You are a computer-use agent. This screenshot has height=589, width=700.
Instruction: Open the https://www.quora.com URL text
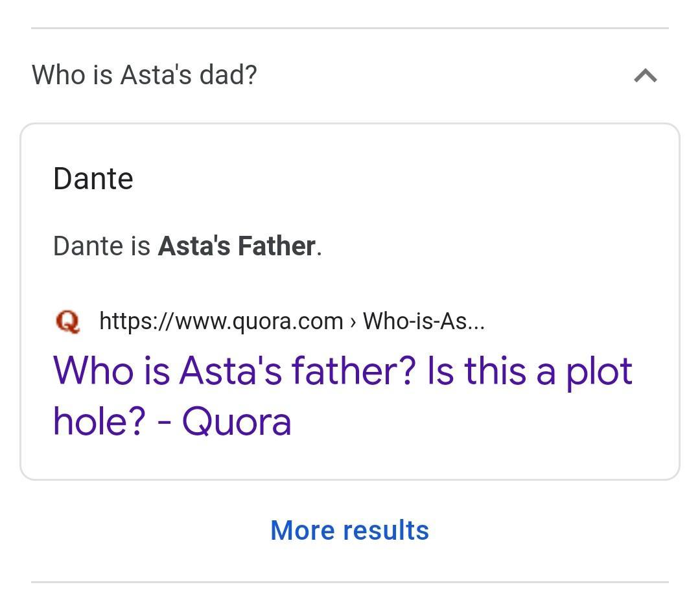click(221, 321)
